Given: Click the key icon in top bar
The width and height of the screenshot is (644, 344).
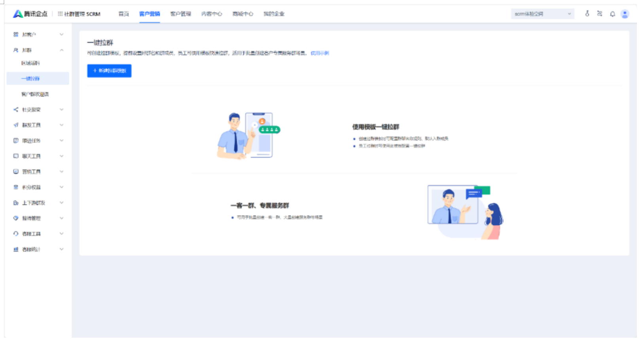Looking at the screenshot, I should tap(587, 14).
